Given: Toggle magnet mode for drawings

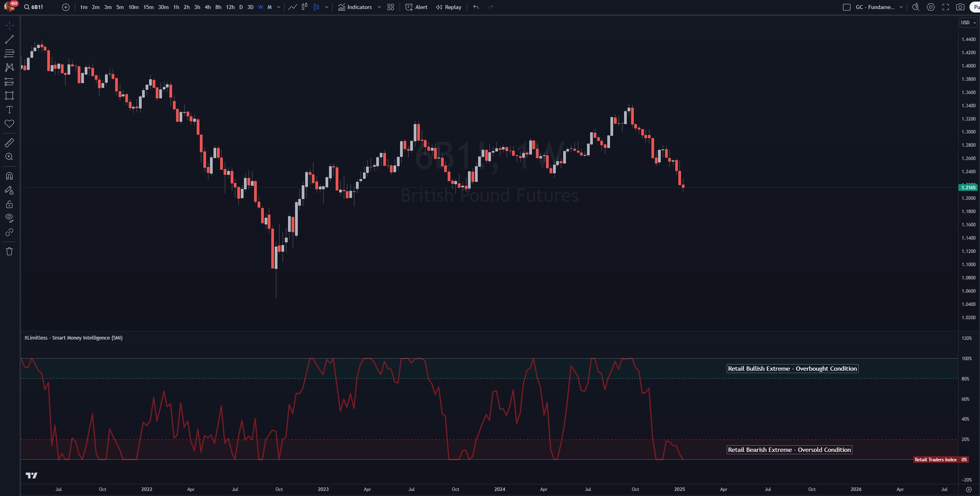Looking at the screenshot, I should click(x=9, y=176).
